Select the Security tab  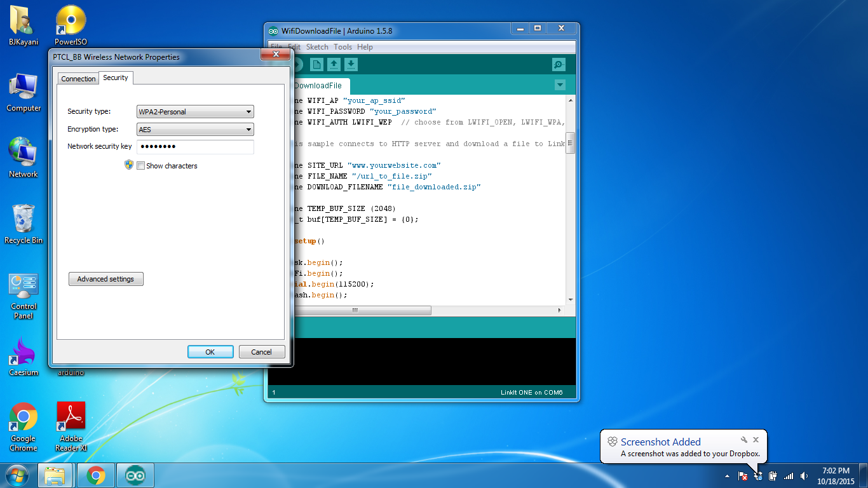tap(116, 78)
